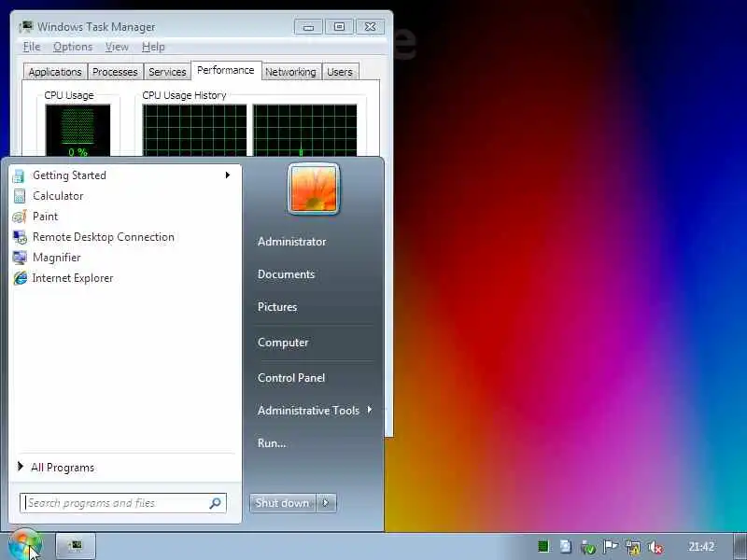Click the Show desktop button at taskbar end
Screen dimensions: 747x560
(x=740, y=546)
